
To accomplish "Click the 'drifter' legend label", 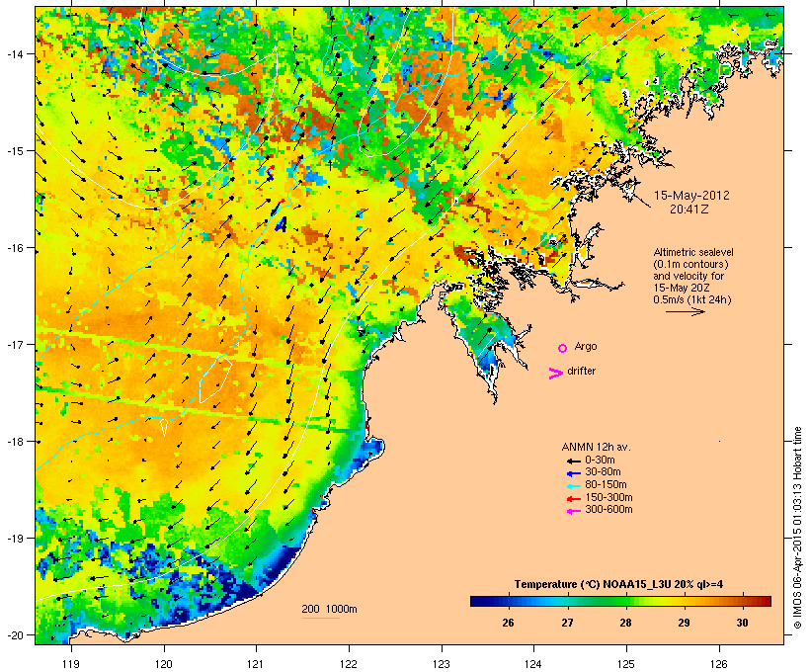I will click(581, 371).
